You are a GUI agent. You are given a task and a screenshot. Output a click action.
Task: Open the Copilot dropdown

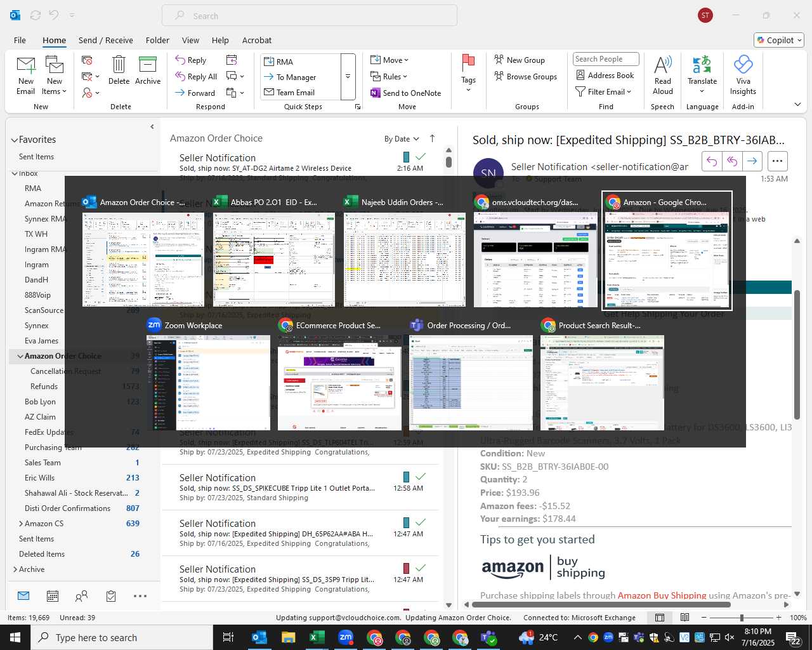[779, 40]
